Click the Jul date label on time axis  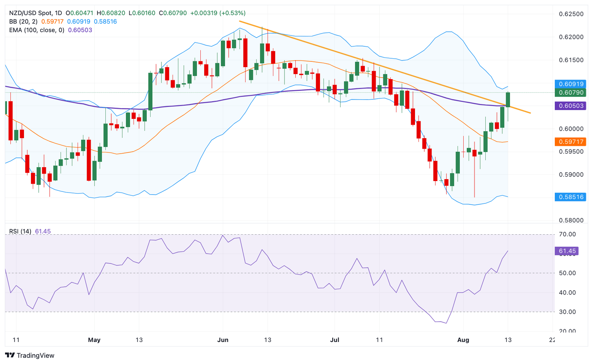coord(335,340)
